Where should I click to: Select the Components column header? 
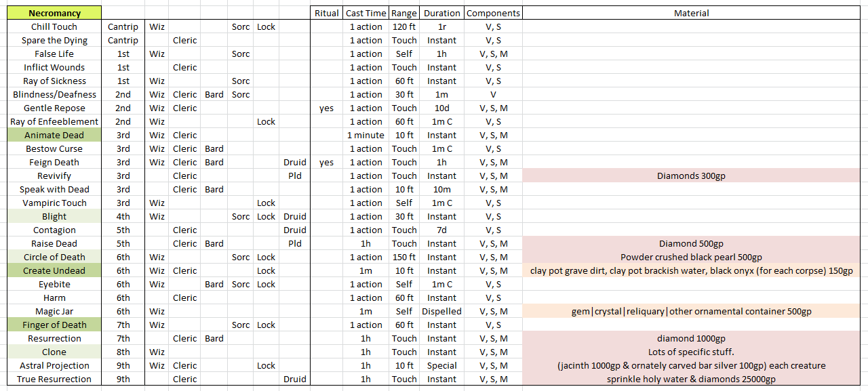tap(494, 13)
